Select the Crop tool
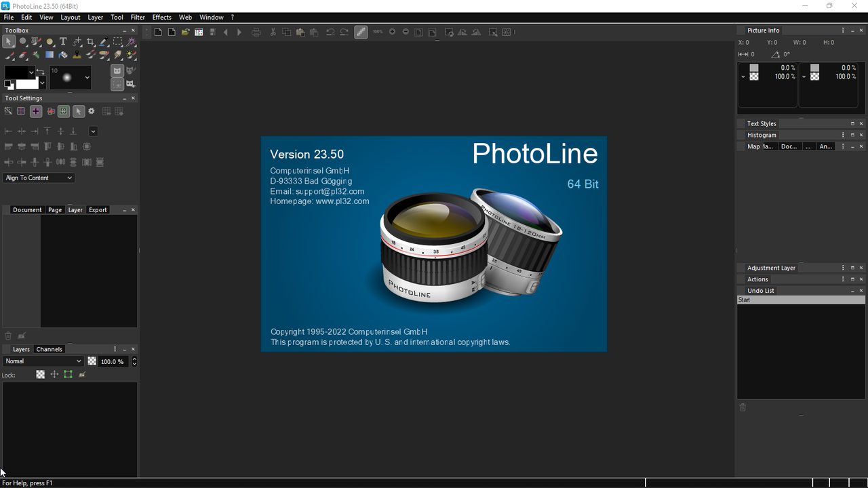 (x=91, y=41)
